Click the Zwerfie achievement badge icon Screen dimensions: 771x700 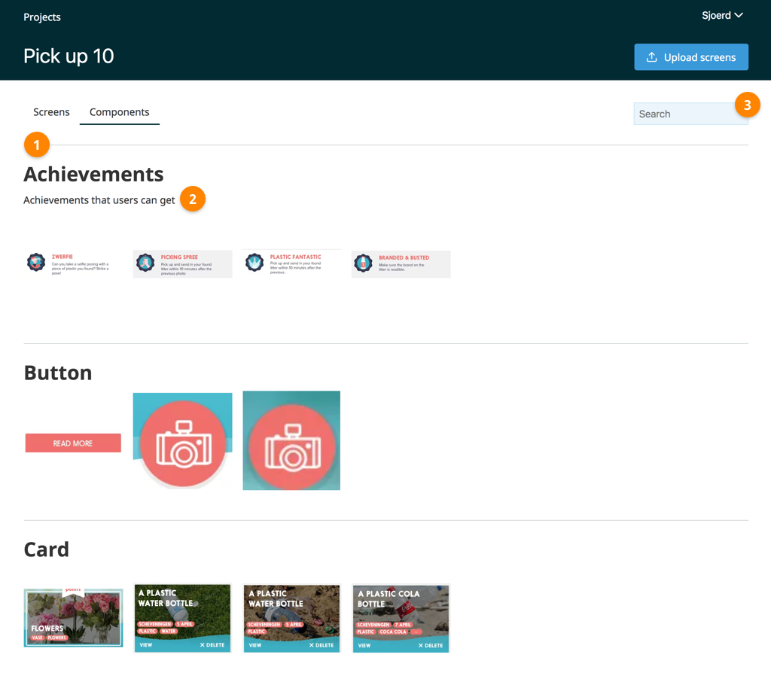(x=36, y=263)
